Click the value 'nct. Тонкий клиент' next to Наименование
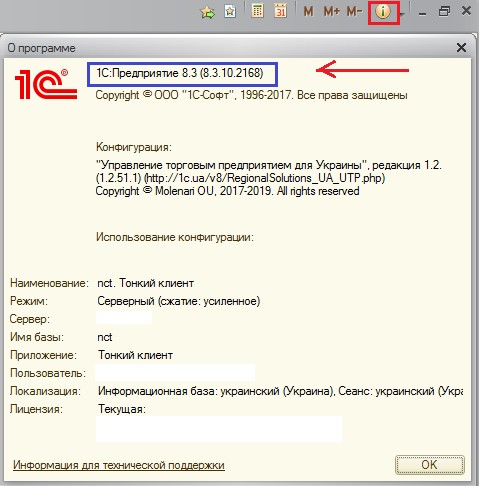 [145, 283]
